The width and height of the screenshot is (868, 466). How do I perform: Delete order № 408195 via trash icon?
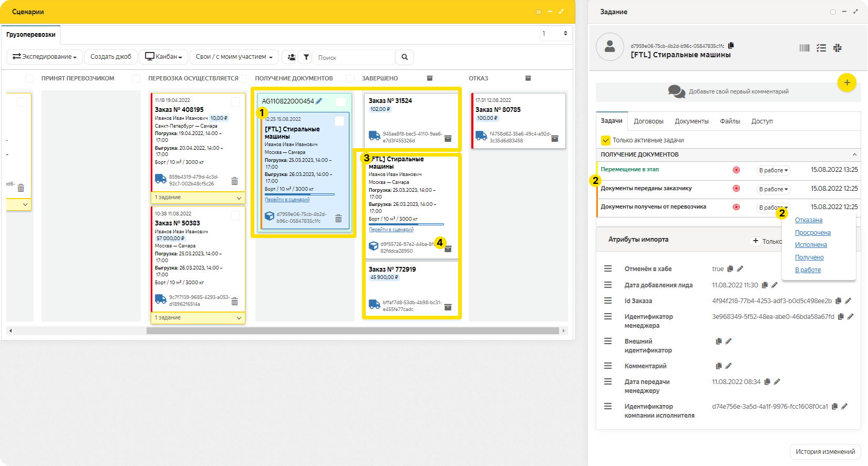234,181
